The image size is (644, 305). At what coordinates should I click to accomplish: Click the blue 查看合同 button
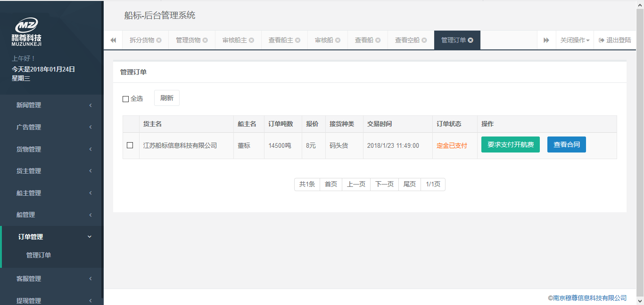(566, 145)
